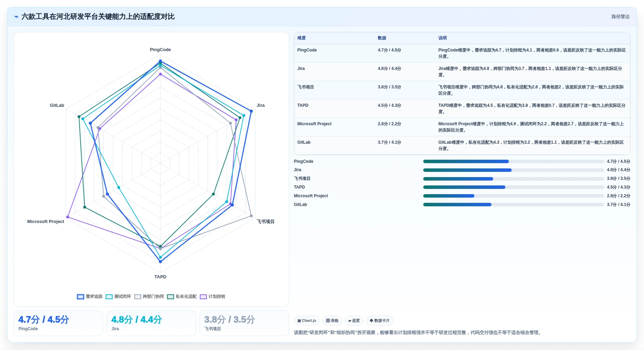Screen dimensions: 644x350
Task: Click the blue 需求追踪 point at TAPD
Action: coord(160,262)
